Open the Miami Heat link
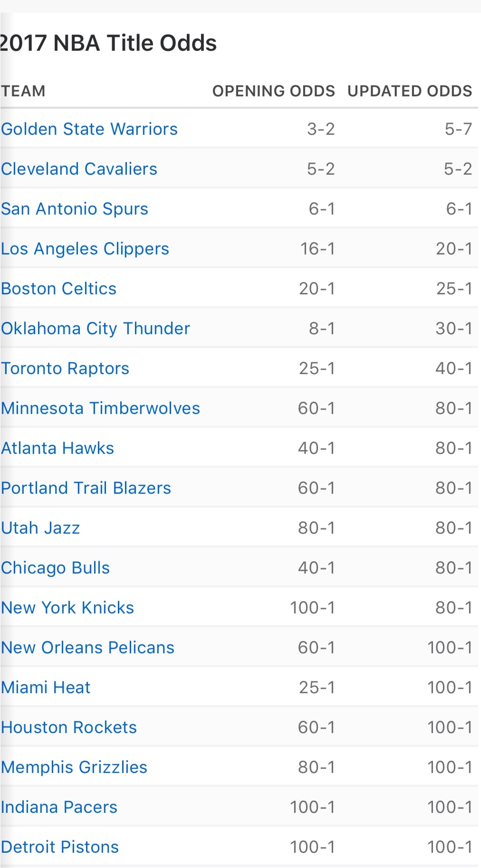The width and height of the screenshot is (481, 868). tap(46, 688)
